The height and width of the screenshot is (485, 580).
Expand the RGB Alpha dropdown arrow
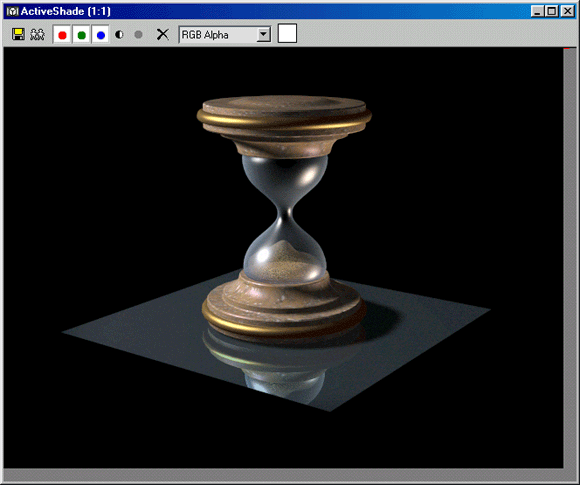[264, 35]
